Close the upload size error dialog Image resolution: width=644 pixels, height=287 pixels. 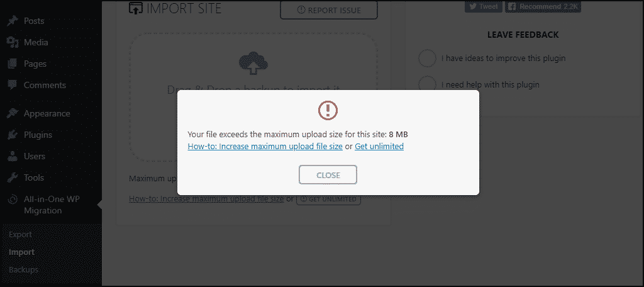[x=328, y=175]
